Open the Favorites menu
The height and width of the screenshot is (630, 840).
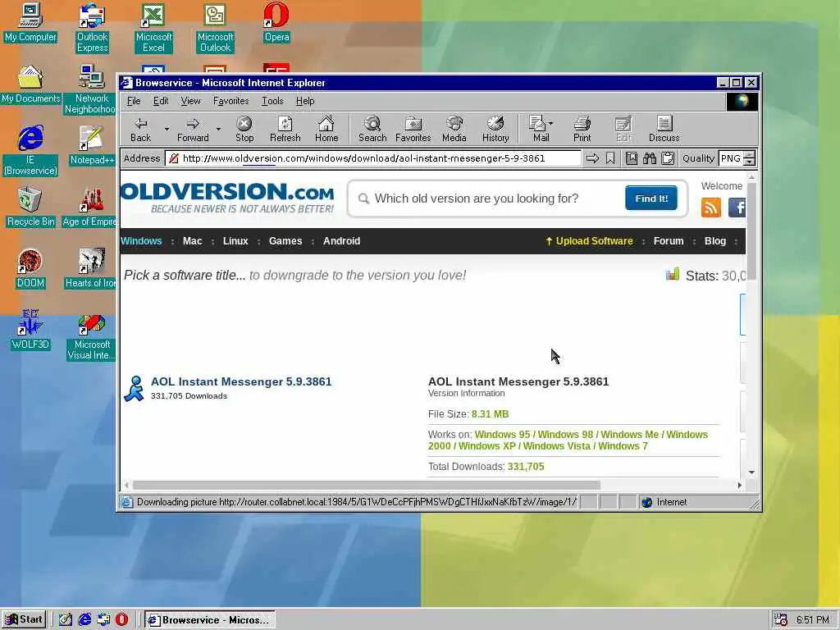(x=231, y=101)
